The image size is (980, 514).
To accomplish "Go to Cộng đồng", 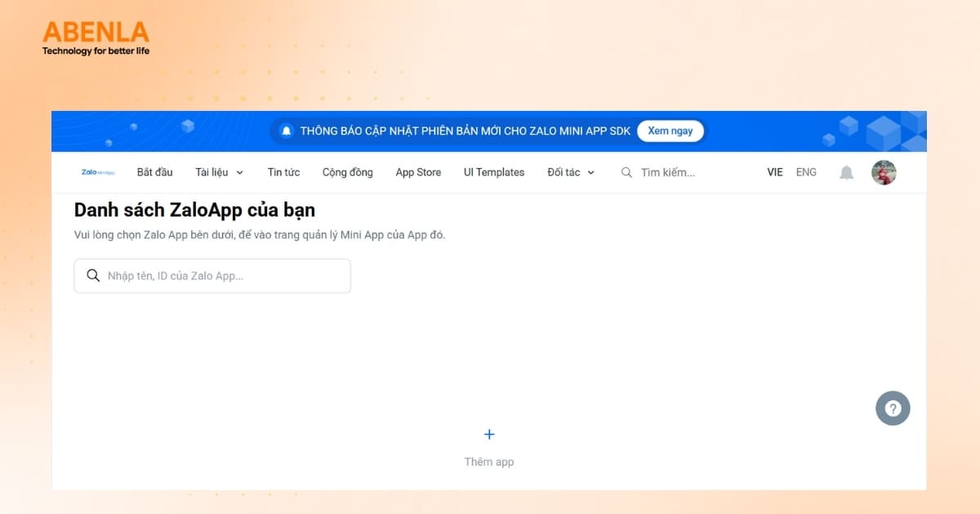I will (347, 172).
